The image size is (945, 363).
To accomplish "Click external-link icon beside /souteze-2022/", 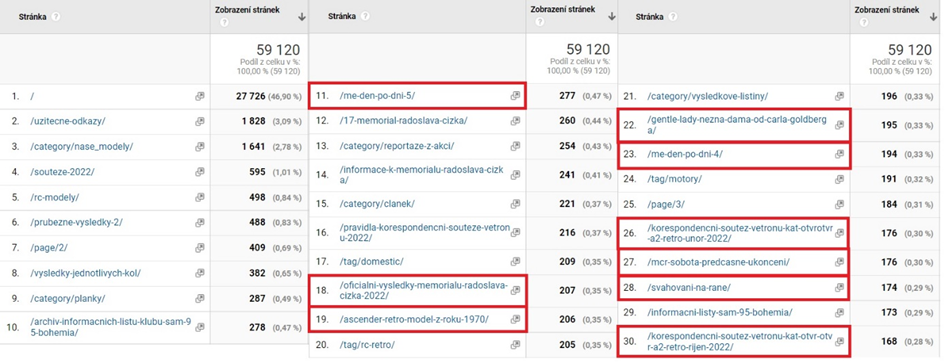I will click(199, 172).
